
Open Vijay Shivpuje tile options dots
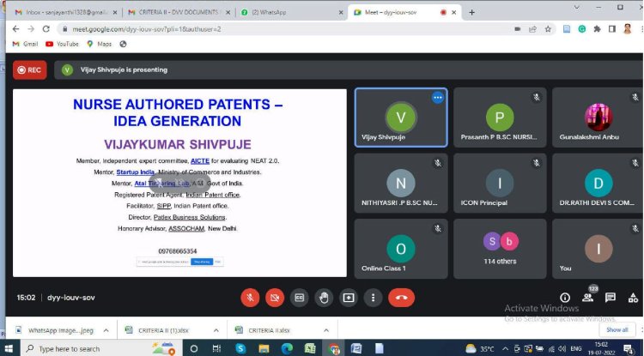tap(438, 98)
